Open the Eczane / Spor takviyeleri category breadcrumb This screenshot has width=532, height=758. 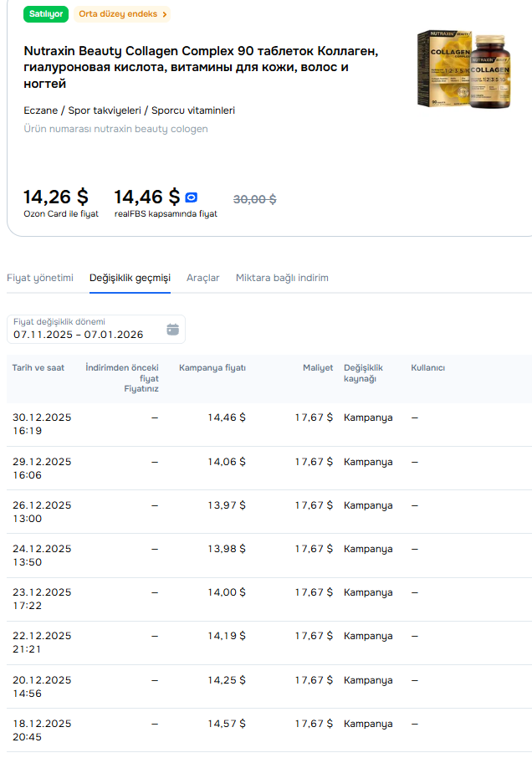click(x=130, y=110)
